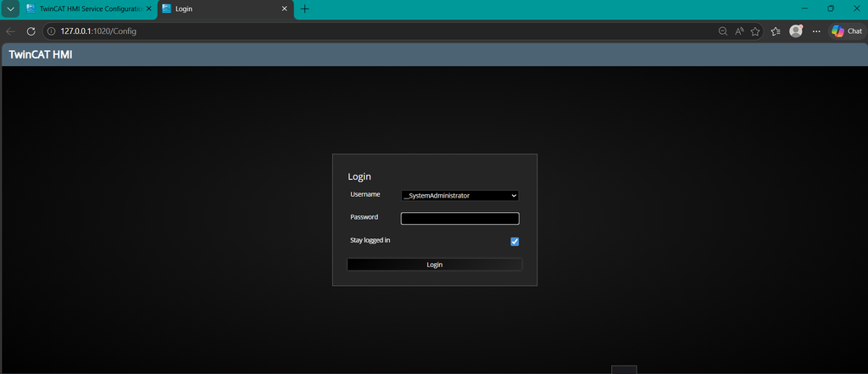Restore down the browser window
868x374 pixels.
(831, 8)
